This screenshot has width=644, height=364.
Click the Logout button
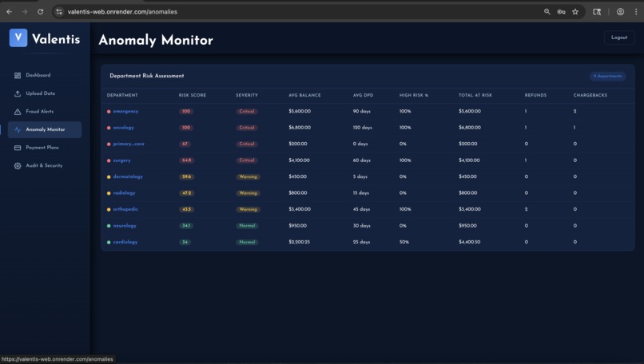pyautogui.click(x=619, y=38)
